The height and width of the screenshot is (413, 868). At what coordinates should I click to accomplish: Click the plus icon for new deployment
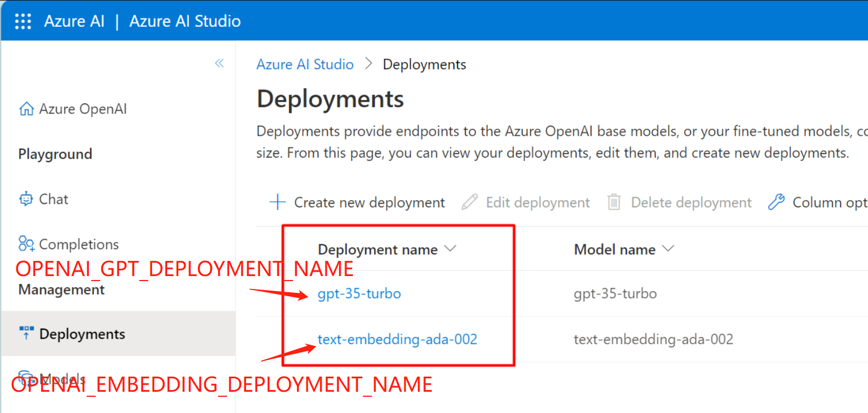coord(277,202)
